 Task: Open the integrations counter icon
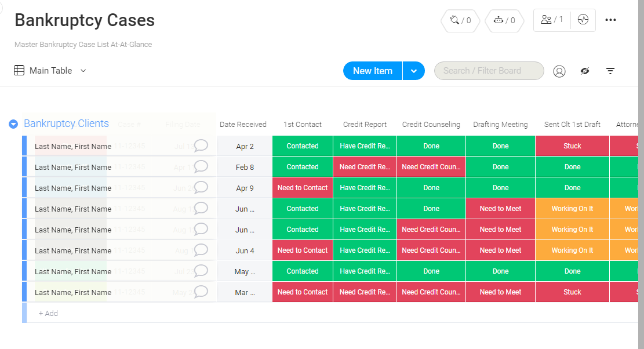coord(456,20)
